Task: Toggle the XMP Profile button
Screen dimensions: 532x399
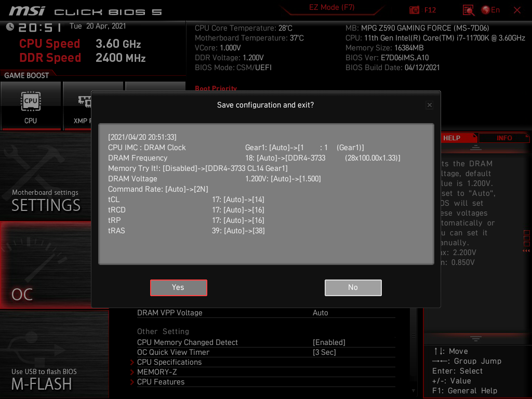Action: [77, 106]
